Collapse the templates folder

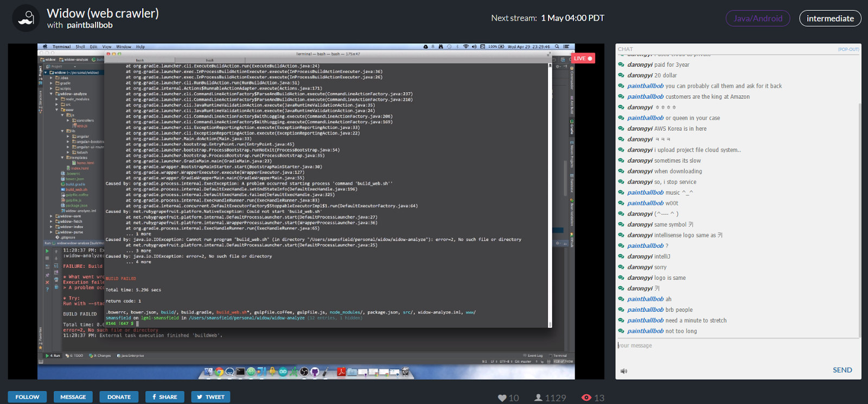[62, 158]
